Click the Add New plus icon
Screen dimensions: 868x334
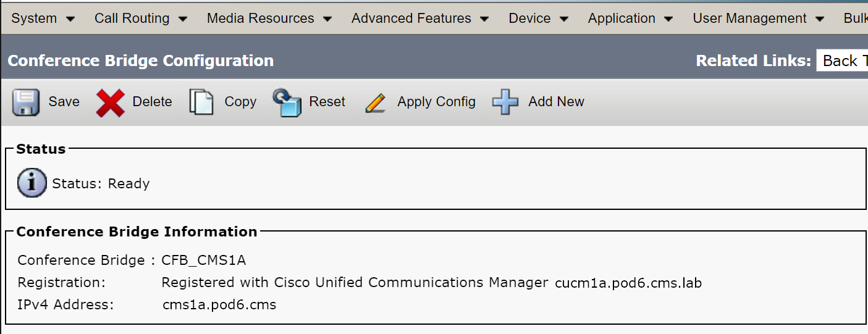[505, 102]
